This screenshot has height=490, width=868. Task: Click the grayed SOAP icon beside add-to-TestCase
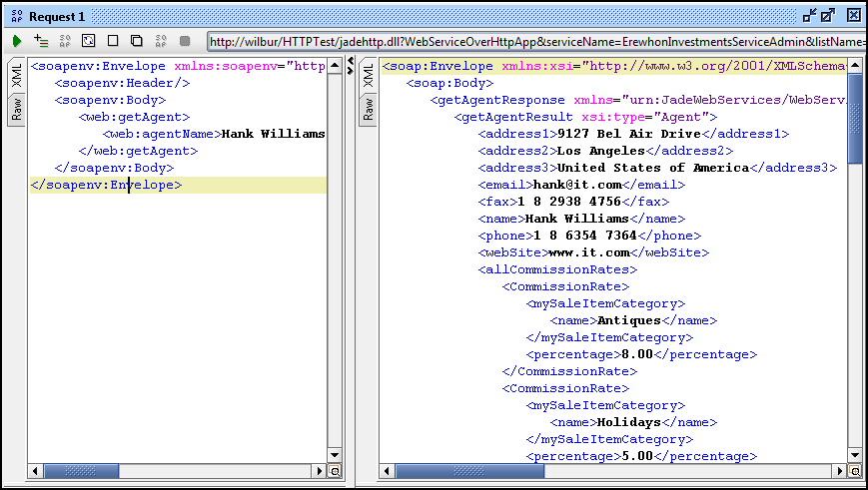pyautogui.click(x=65, y=40)
